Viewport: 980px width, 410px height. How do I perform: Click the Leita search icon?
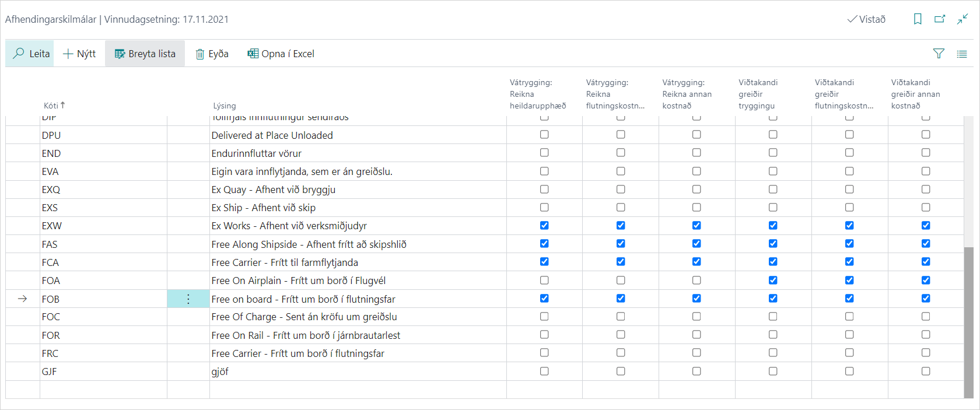coord(19,53)
